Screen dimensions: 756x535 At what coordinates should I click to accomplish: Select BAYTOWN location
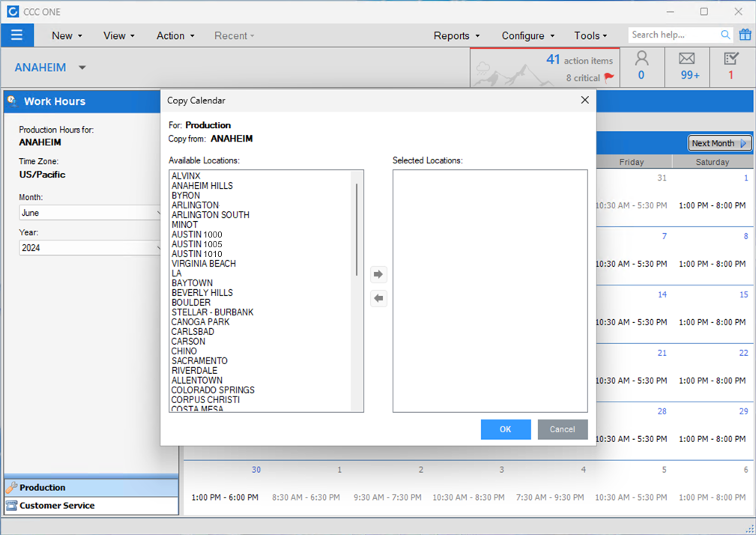(192, 283)
